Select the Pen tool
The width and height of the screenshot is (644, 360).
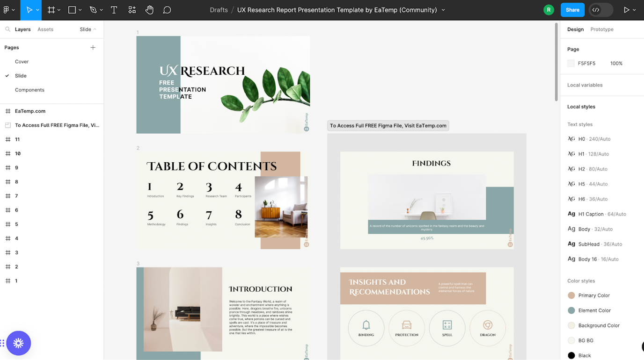(x=92, y=9)
